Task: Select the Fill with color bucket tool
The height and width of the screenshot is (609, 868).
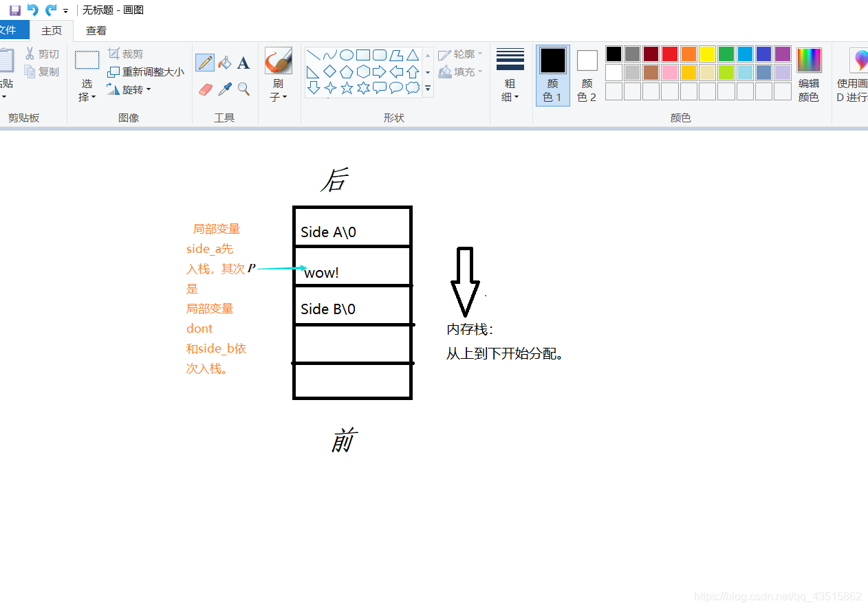Action: tap(224, 63)
